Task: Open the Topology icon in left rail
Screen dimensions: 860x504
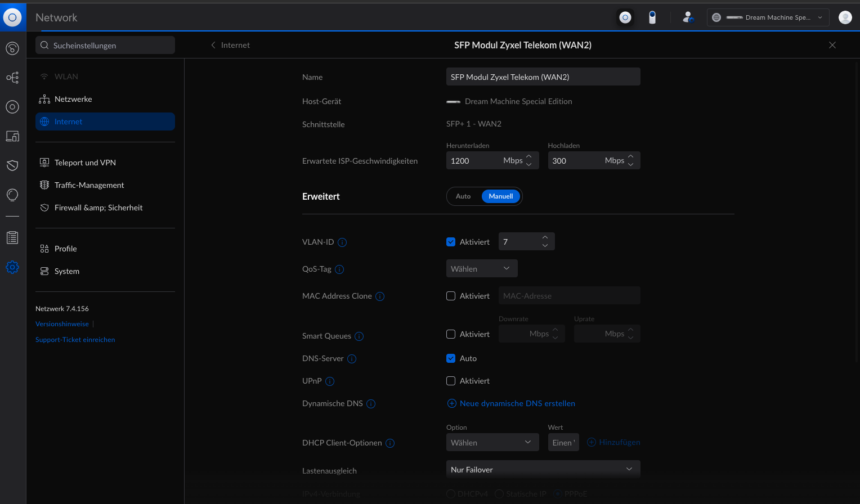Action: pyautogui.click(x=12, y=78)
